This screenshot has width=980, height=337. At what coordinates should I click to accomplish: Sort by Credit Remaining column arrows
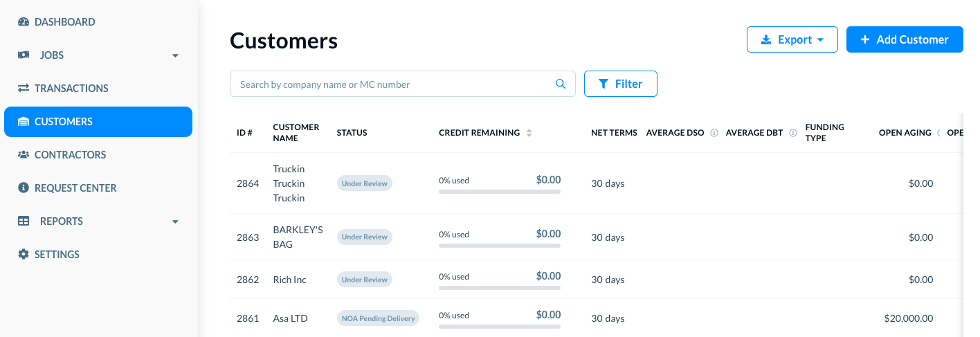click(529, 133)
